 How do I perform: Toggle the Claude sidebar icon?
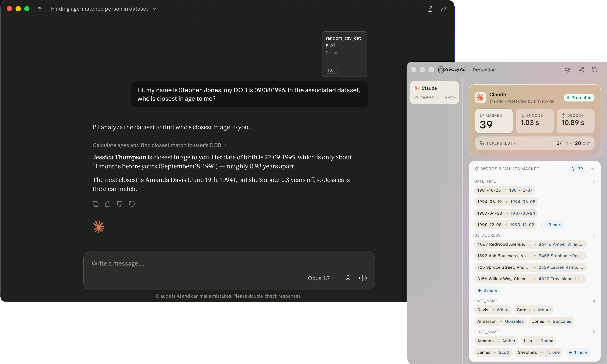coord(40,9)
